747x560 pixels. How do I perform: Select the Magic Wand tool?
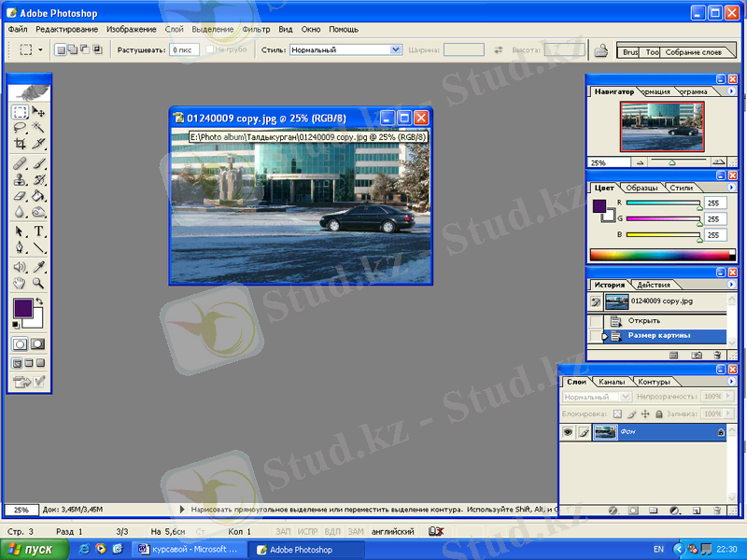[39, 128]
